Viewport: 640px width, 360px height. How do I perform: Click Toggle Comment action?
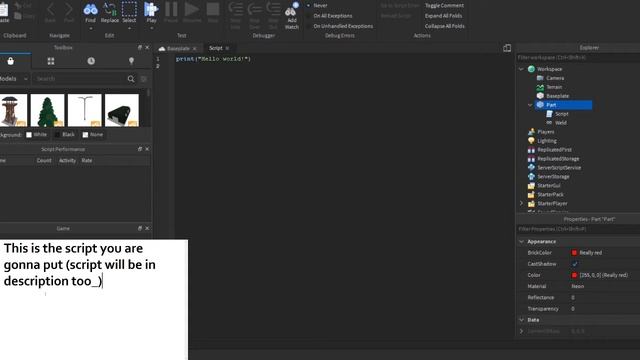point(444,5)
